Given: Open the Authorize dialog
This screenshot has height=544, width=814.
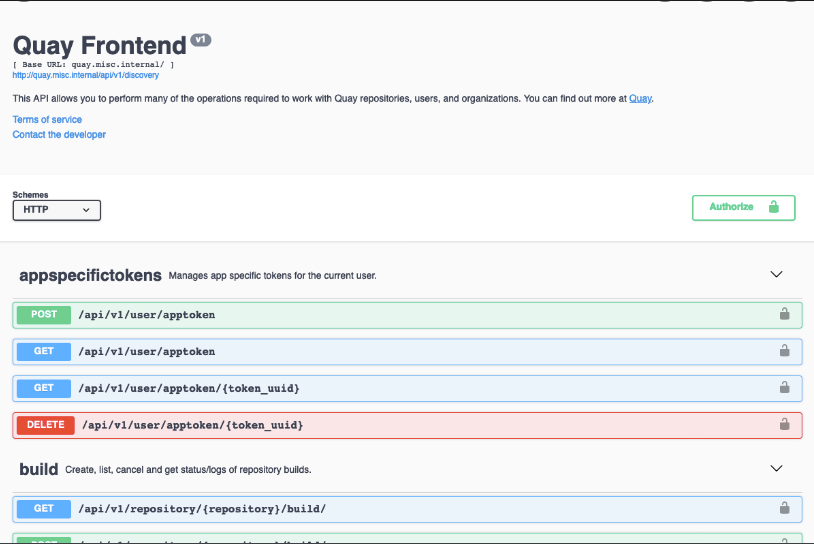Looking at the screenshot, I should tap(743, 208).
